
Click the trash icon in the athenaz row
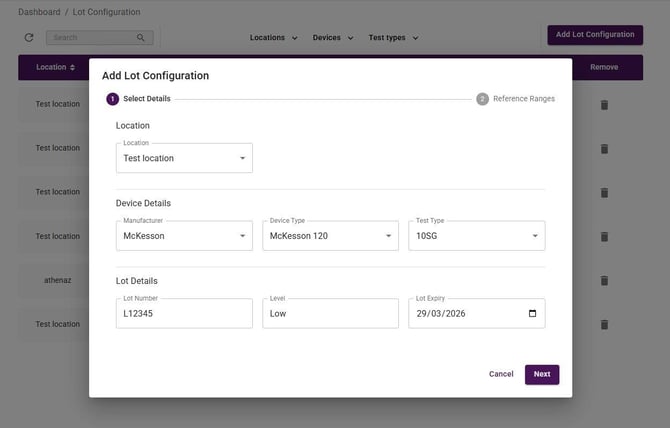pyautogui.click(x=604, y=280)
